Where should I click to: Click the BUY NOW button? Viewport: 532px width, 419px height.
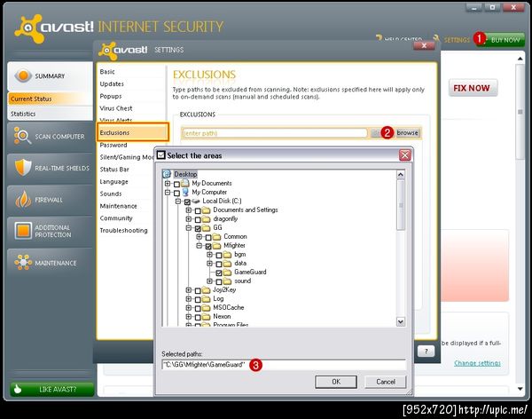tap(501, 40)
